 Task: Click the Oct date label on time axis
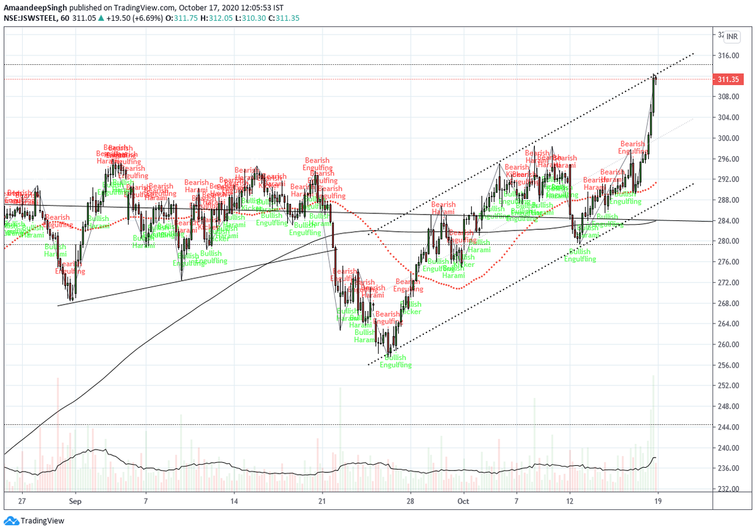click(463, 501)
